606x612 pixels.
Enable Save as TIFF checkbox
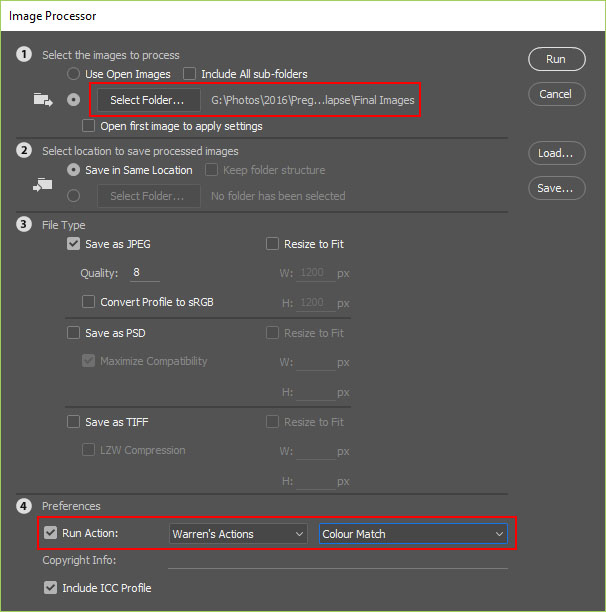[x=73, y=422]
